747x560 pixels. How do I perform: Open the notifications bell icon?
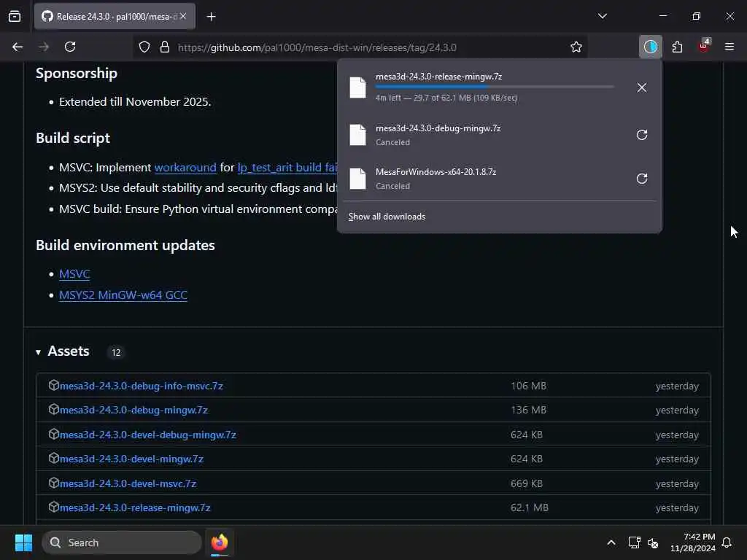[727, 542]
